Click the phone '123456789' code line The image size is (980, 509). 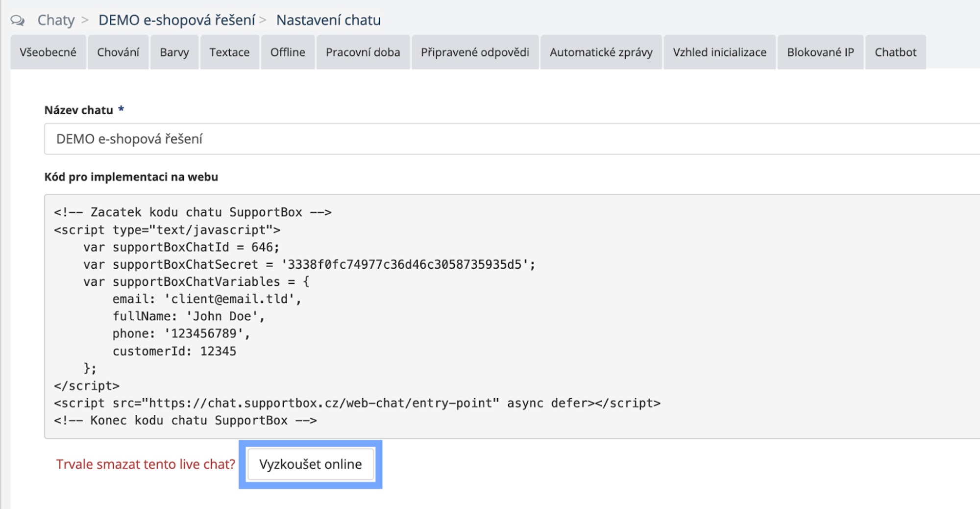click(x=181, y=333)
